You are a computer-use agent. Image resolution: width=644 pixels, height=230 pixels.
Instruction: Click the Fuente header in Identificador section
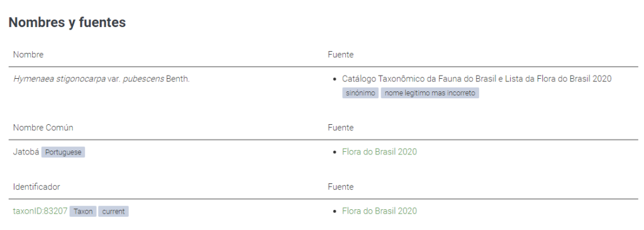pyautogui.click(x=340, y=187)
